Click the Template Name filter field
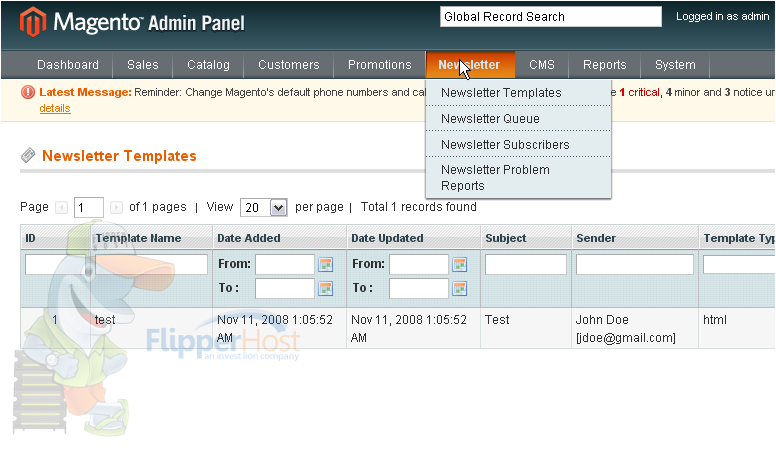 tap(151, 264)
